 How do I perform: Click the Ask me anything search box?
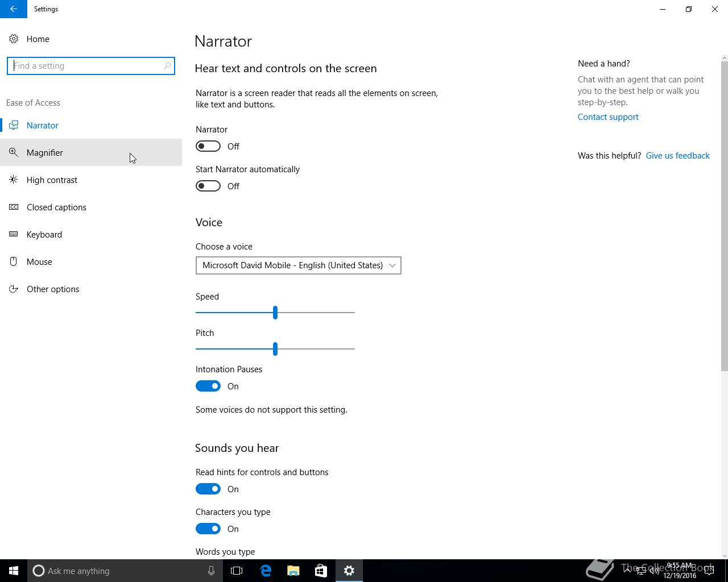pos(124,571)
